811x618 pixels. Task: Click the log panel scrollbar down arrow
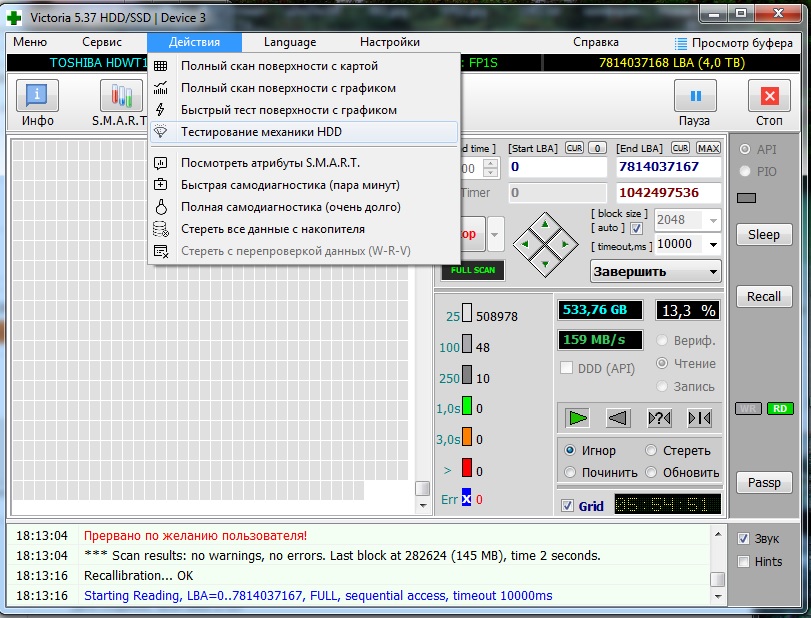(x=717, y=596)
